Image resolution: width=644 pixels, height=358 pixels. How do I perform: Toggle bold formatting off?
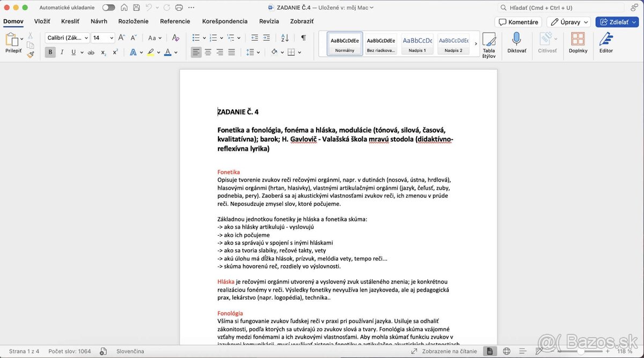coord(50,52)
